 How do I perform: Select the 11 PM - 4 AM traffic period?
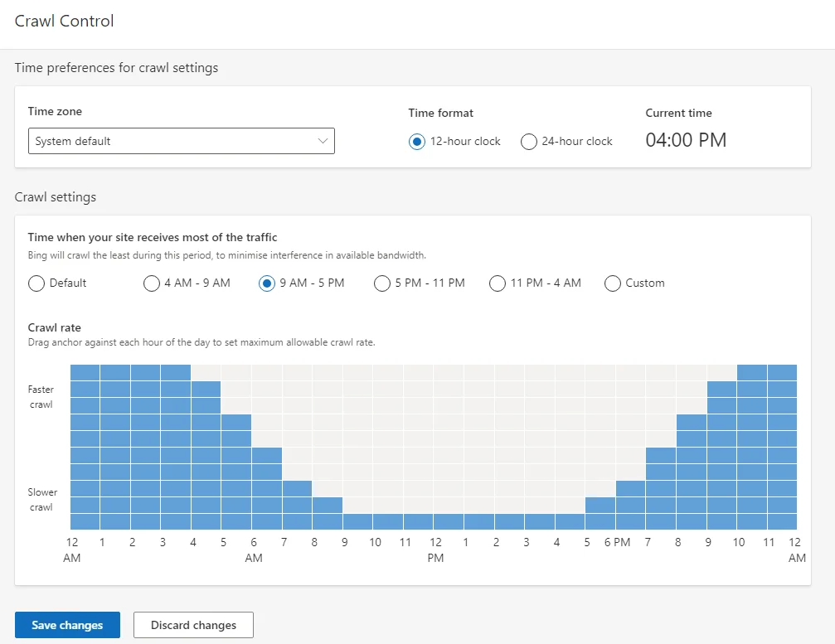(497, 283)
